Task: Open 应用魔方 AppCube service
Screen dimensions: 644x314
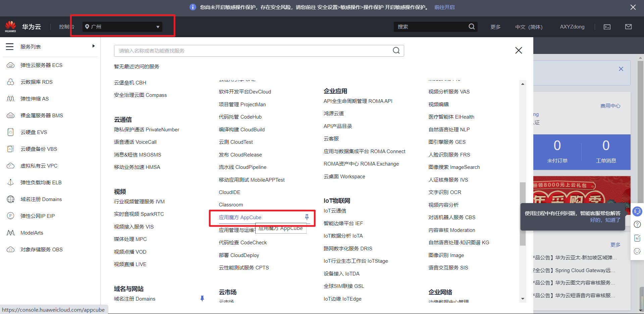Action: [x=240, y=217]
